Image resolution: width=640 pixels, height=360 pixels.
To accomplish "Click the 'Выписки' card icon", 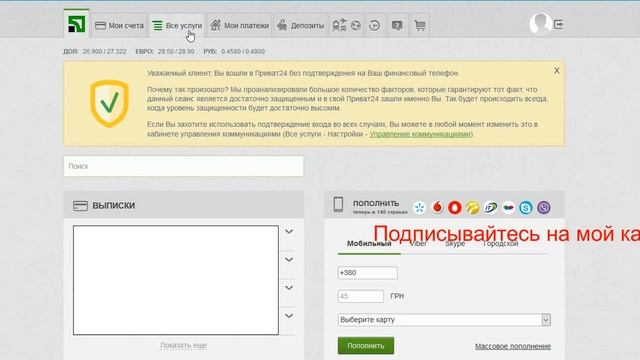I will click(80, 206).
